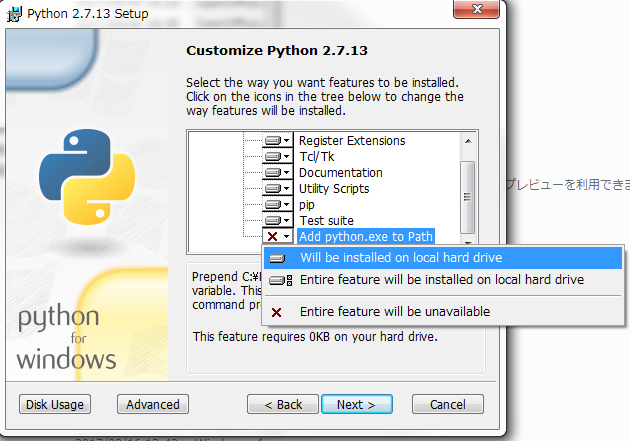Select Documentation tree item
Viewport: 630px width, 441px height.
(341, 173)
